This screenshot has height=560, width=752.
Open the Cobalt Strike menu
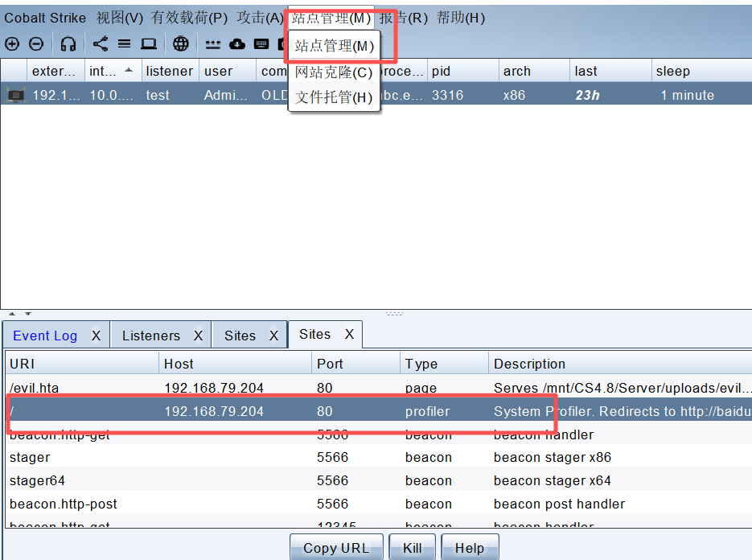[45, 19]
